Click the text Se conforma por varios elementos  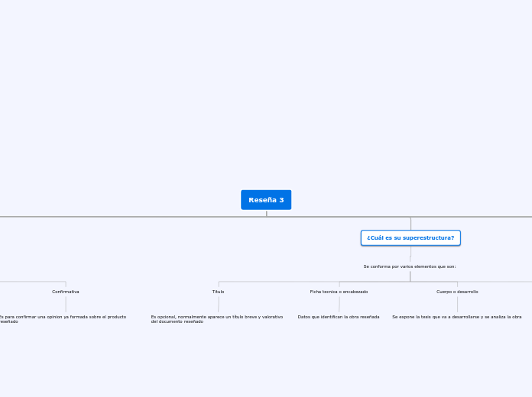point(410,266)
